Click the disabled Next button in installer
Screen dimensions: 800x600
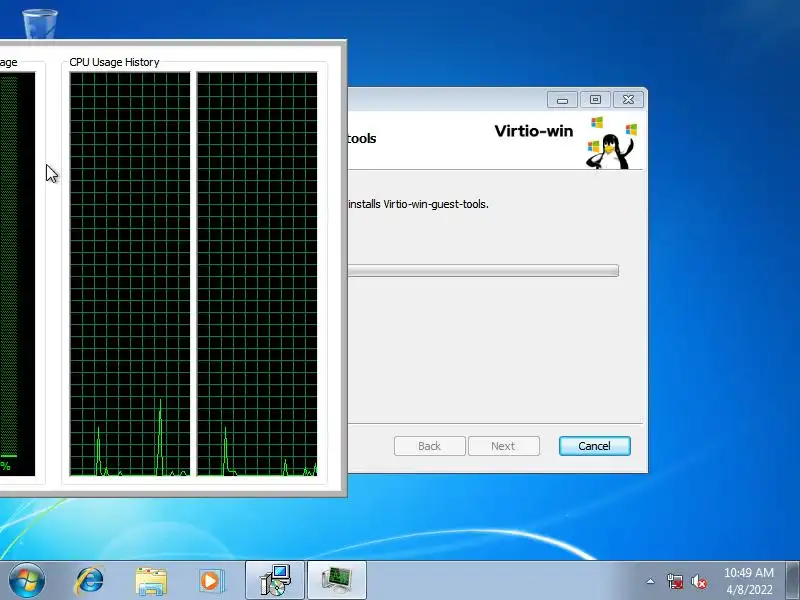pyautogui.click(x=504, y=446)
